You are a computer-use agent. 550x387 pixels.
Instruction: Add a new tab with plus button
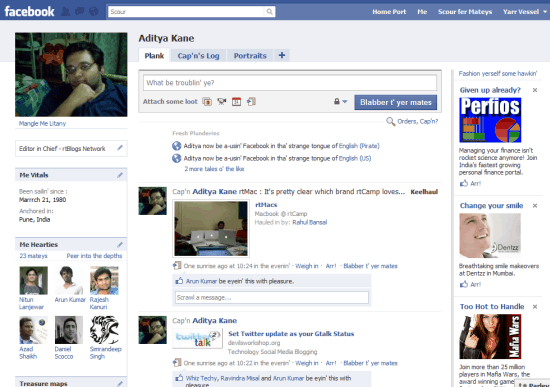coord(282,55)
